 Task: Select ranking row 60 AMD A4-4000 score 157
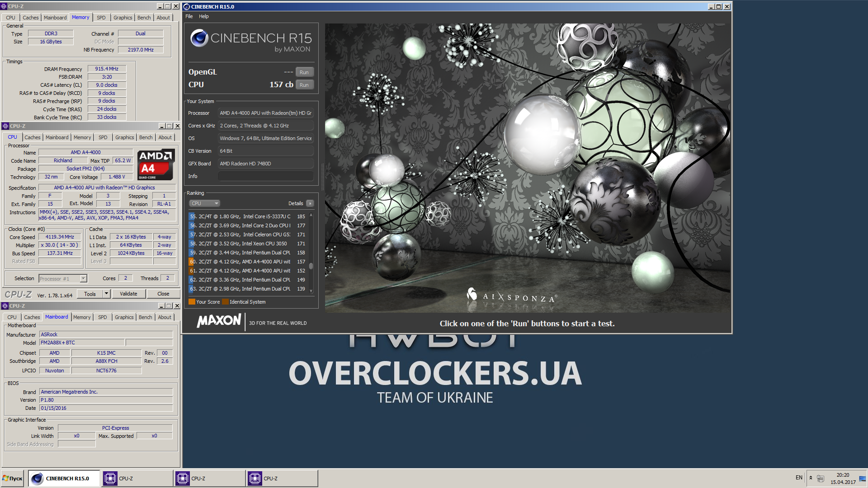pyautogui.click(x=248, y=262)
